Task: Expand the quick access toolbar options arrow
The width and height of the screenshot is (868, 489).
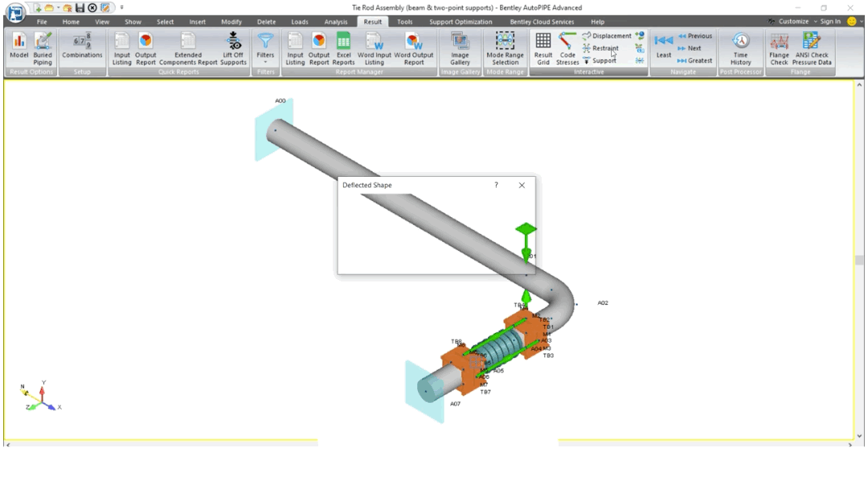Action: (122, 7)
